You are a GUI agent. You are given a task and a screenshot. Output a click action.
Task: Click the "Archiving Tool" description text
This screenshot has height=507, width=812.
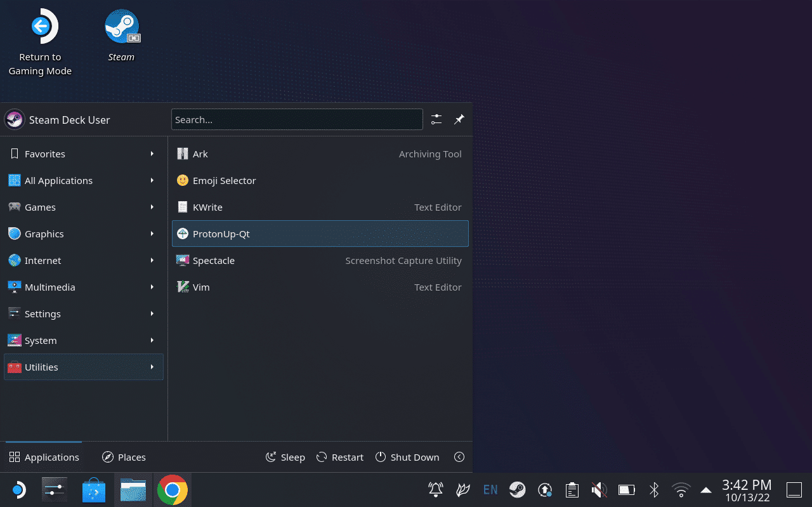[x=430, y=154]
